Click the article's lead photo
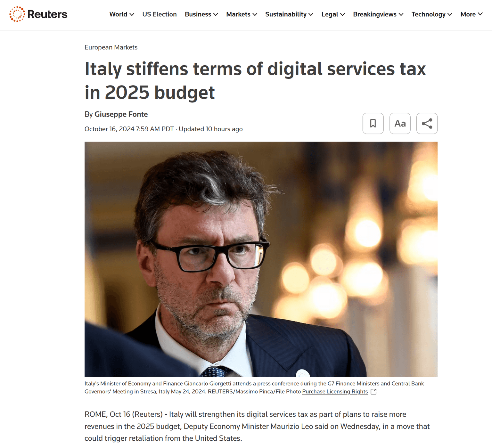Viewport: 492px width, 448px height. [x=261, y=259]
